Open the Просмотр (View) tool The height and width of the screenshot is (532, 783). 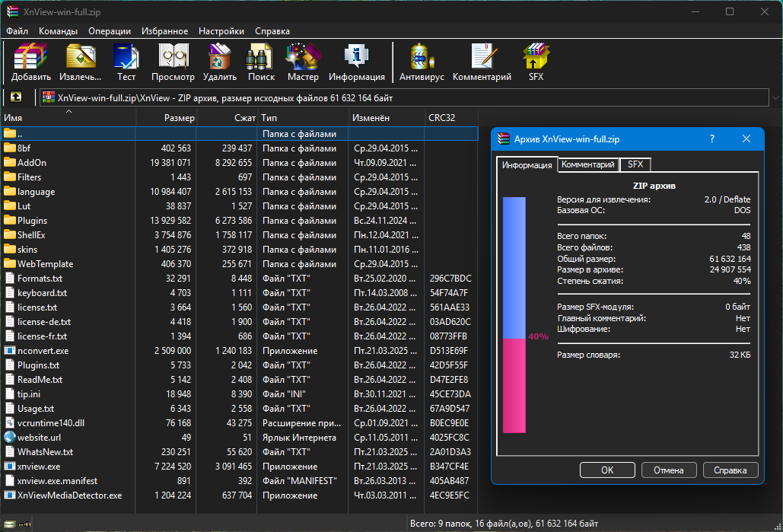coord(173,62)
